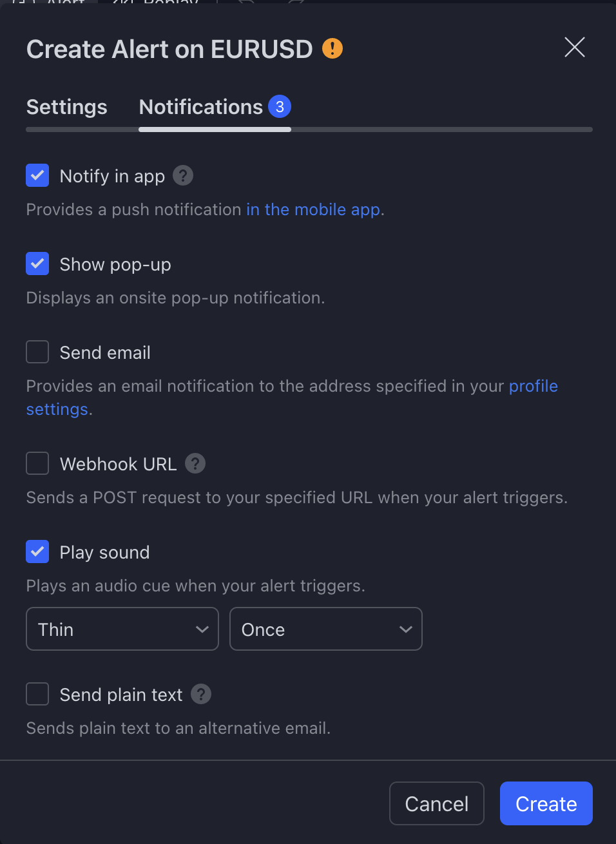The width and height of the screenshot is (616, 844).
Task: Tick the Send plain text checkbox
Action: click(x=37, y=694)
